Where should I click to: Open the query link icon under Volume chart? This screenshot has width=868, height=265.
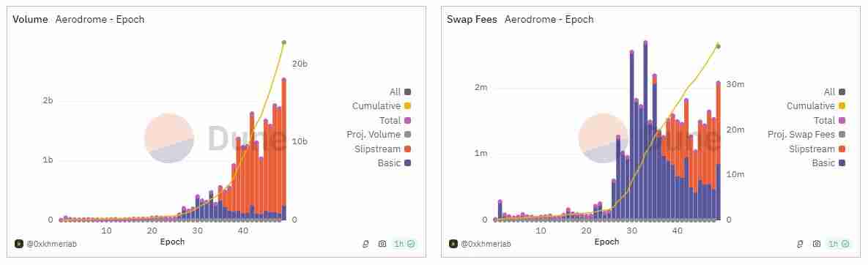[x=366, y=244]
